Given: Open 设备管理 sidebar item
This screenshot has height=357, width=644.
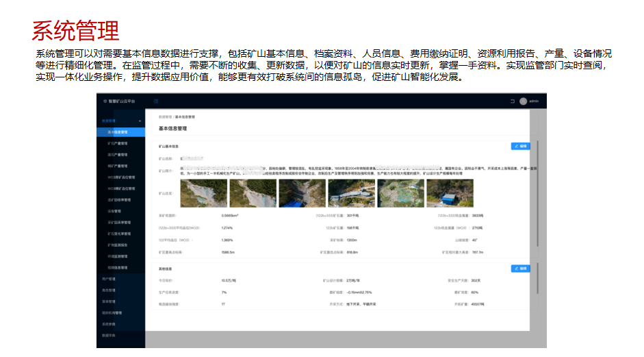Looking at the screenshot, I should click(114, 211).
